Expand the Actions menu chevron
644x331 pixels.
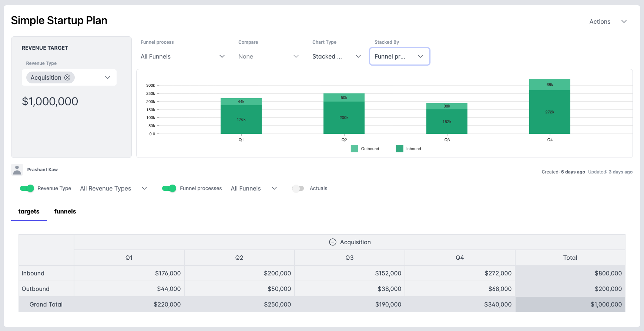(624, 21)
